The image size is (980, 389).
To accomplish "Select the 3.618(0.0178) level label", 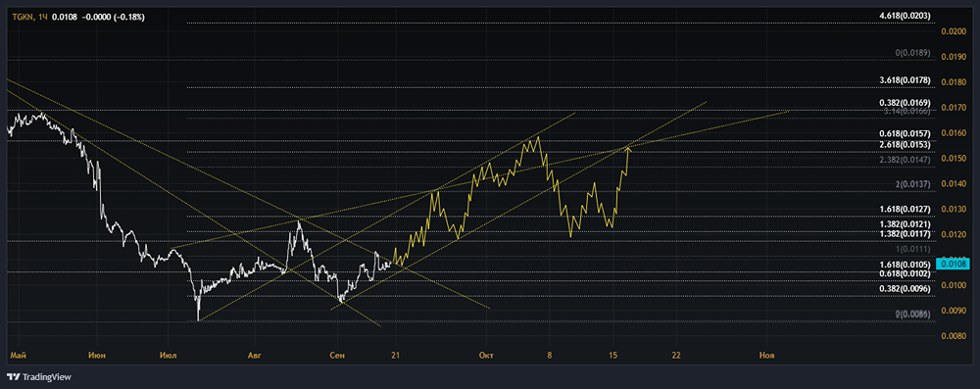I will 905,80.
